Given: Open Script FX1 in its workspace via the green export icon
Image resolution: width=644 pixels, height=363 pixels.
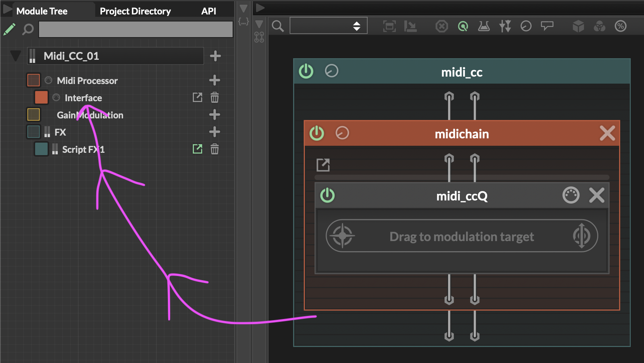Looking at the screenshot, I should tap(197, 149).
